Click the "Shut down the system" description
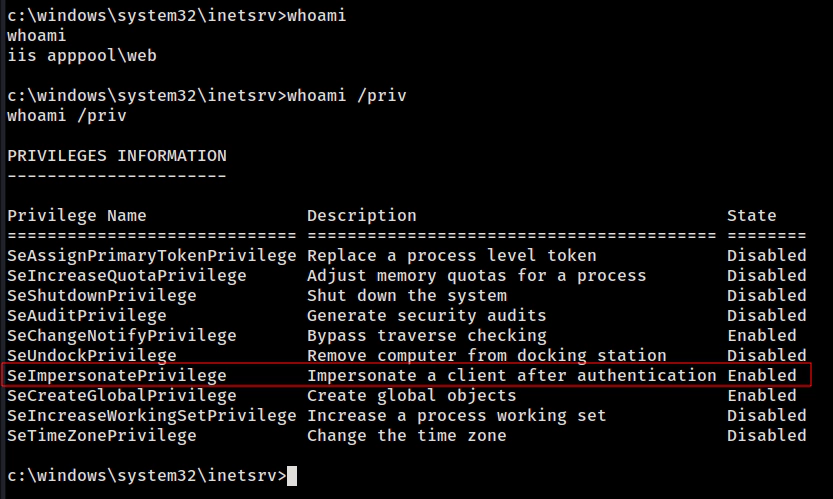This screenshot has height=499, width=833. 407,295
